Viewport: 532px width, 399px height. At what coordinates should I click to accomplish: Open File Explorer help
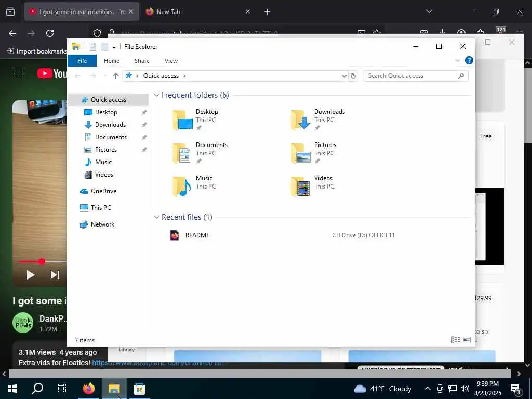pos(469,60)
